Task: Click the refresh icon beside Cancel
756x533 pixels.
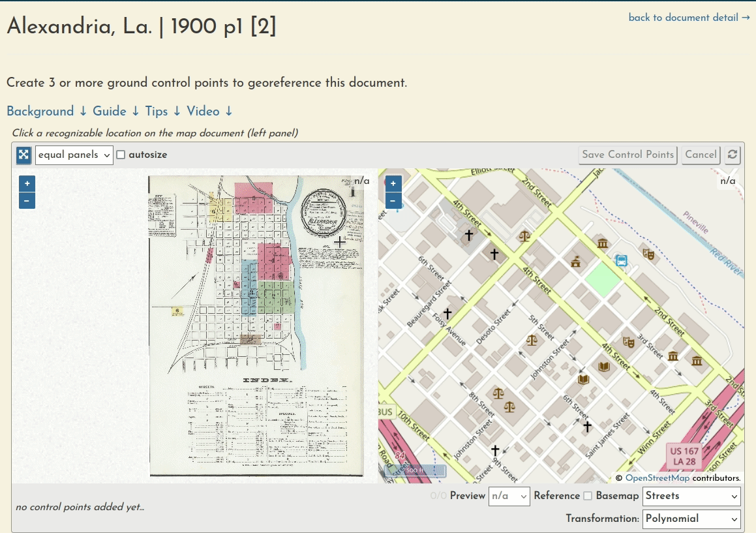Action: pyautogui.click(x=731, y=155)
